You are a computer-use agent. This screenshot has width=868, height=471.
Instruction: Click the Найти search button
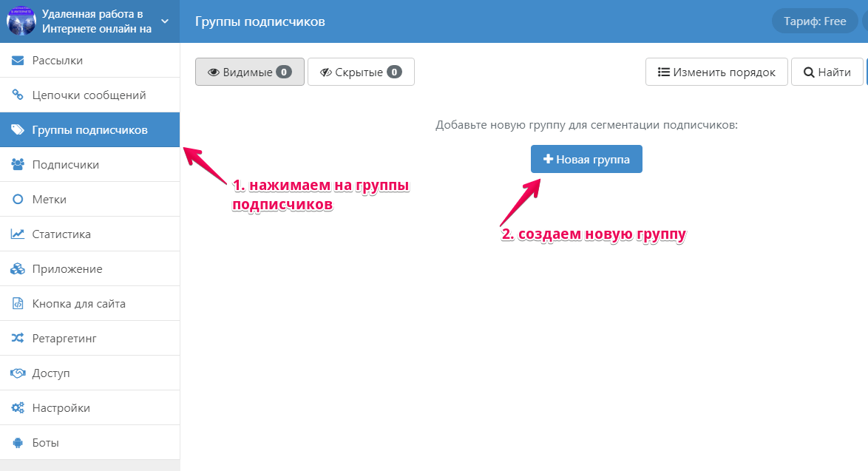[827, 72]
